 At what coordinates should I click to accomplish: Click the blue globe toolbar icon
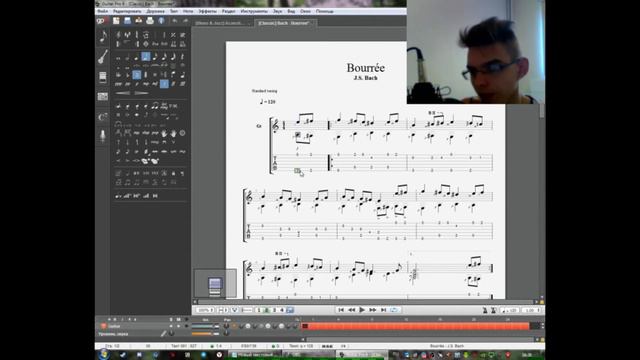pyautogui.click(x=161, y=20)
